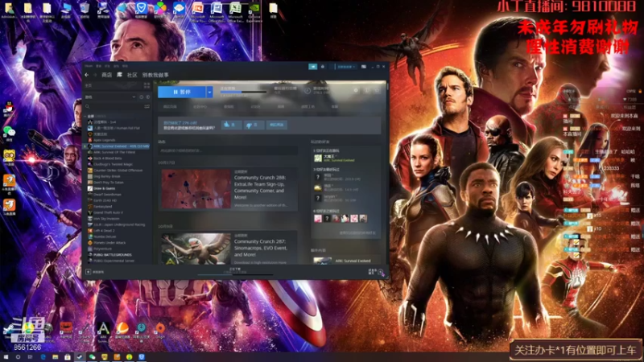
Task: Open dropdown arrow next to 暂停 button
Action: (x=209, y=92)
